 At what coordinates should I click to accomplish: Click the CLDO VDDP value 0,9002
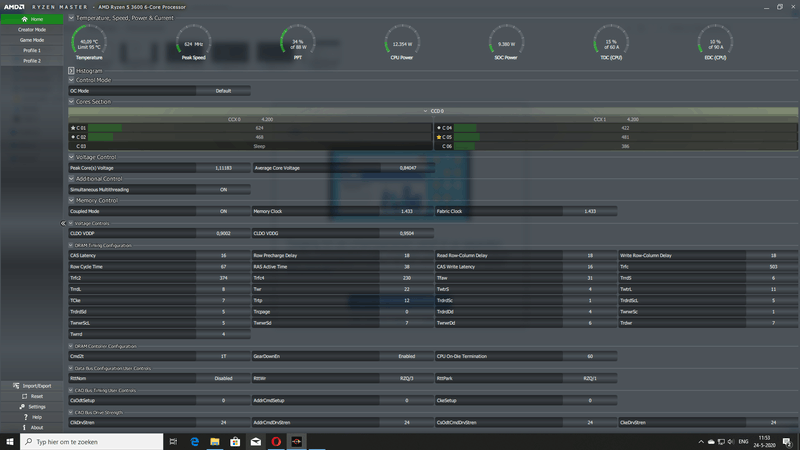click(x=223, y=234)
